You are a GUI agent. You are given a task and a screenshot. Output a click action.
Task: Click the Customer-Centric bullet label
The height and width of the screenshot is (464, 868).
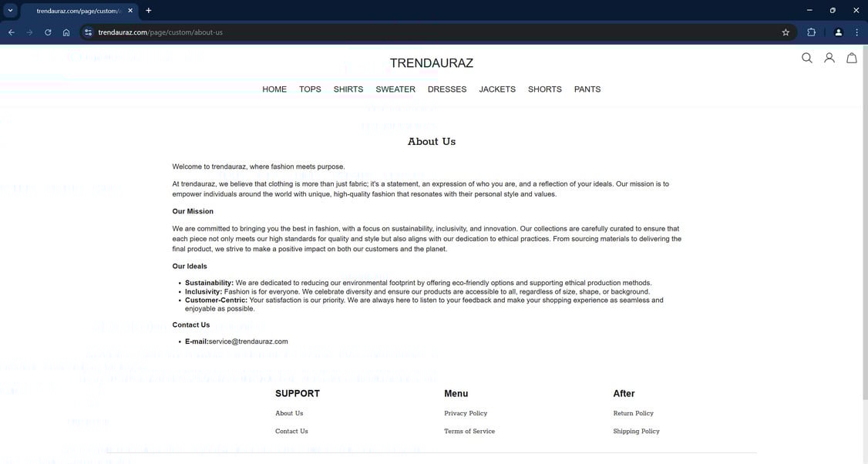pyautogui.click(x=216, y=300)
